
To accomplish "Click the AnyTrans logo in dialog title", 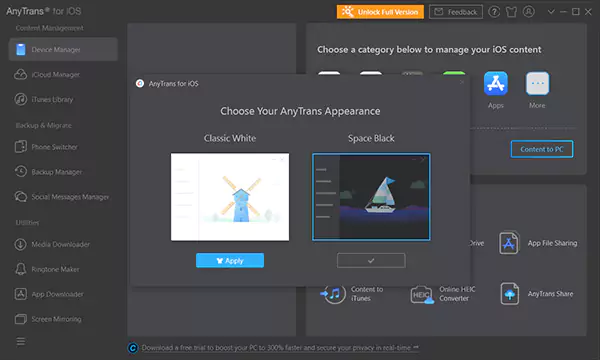I will point(140,83).
